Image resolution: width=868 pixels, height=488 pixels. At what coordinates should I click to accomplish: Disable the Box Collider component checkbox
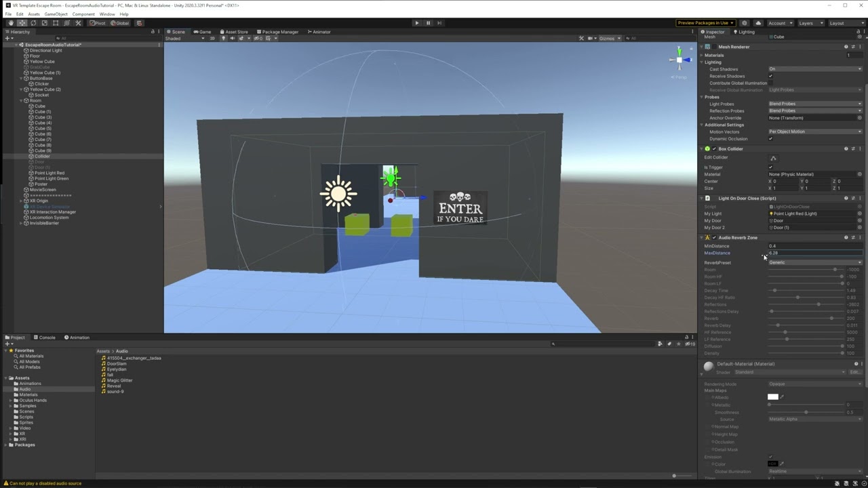(714, 149)
